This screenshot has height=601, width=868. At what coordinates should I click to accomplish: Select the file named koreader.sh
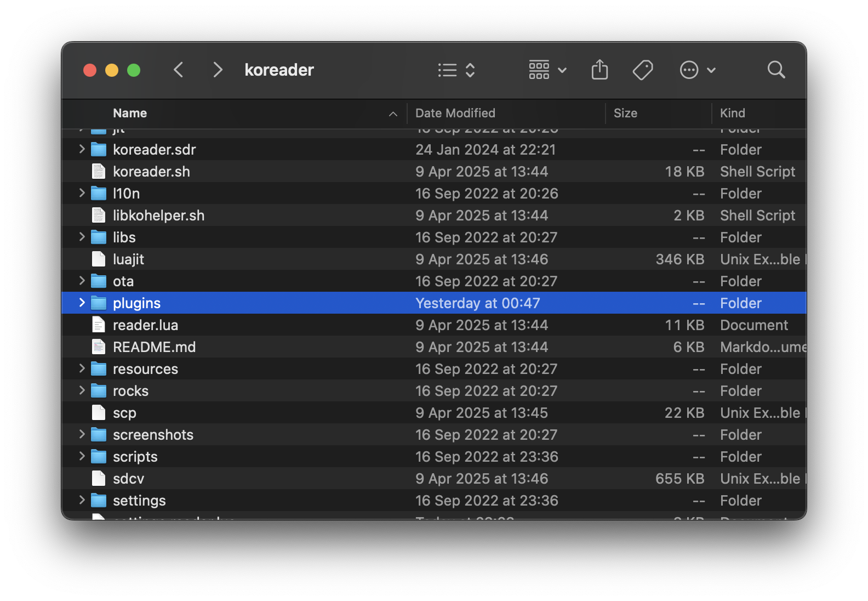coord(151,172)
